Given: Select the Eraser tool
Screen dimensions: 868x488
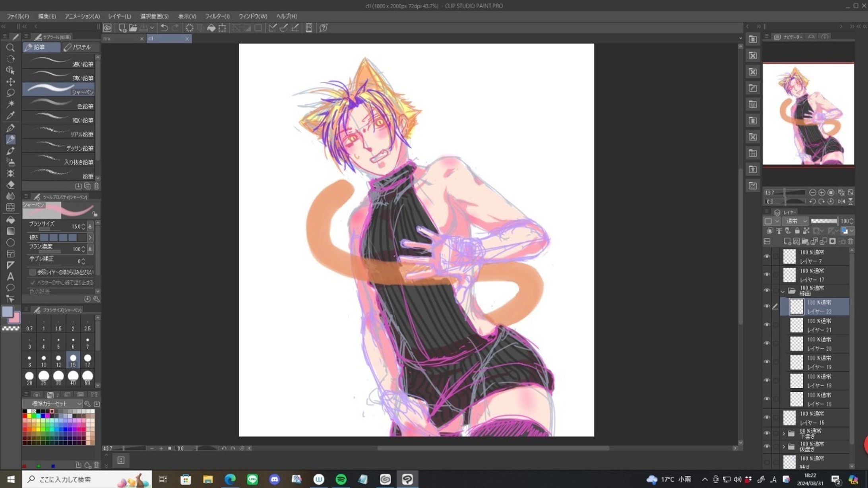Looking at the screenshot, I should tap(11, 185).
